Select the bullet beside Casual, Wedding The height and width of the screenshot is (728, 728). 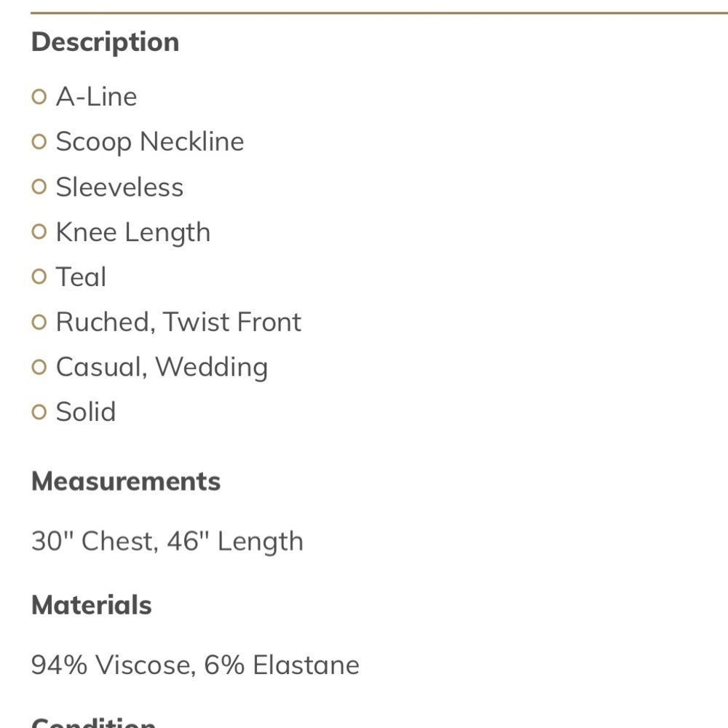pyautogui.click(x=39, y=368)
